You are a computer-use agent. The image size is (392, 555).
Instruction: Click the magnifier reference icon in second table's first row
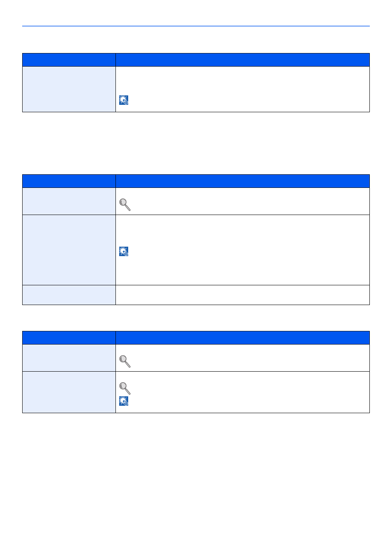(125, 204)
